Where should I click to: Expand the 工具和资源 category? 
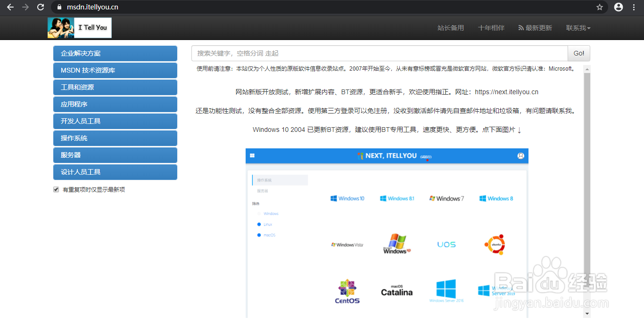point(115,87)
